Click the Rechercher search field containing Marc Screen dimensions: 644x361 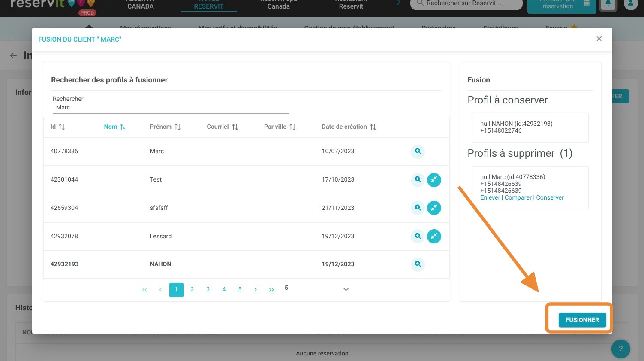[170, 107]
